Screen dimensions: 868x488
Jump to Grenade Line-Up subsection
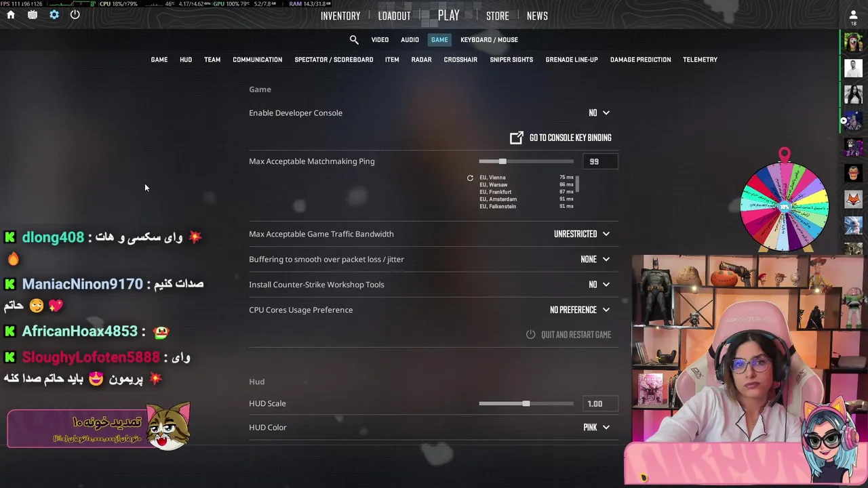[x=572, y=60]
